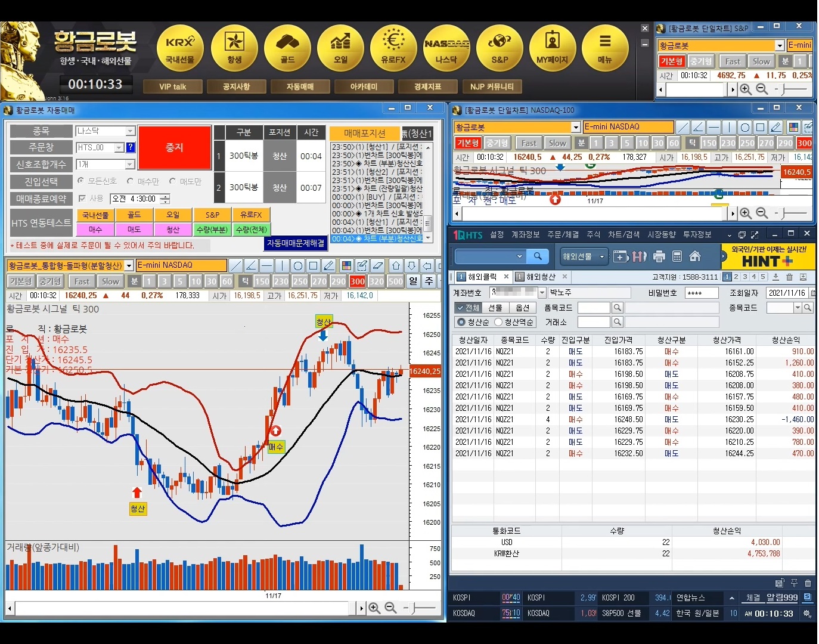
Task: Select the circle drawing tool in main chart
Action: [297, 265]
